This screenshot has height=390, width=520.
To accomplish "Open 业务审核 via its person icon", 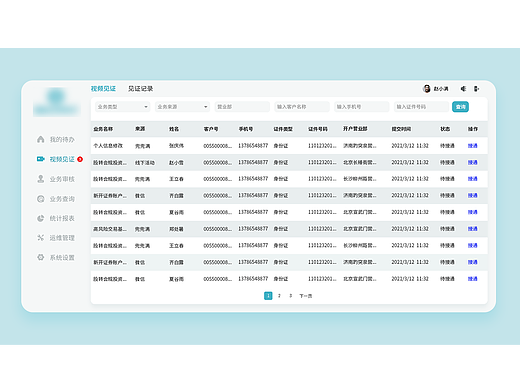I will pyautogui.click(x=41, y=179).
